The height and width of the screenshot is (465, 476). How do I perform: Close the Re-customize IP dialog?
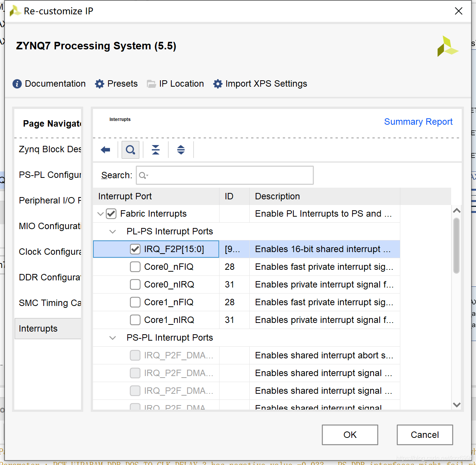pos(458,11)
